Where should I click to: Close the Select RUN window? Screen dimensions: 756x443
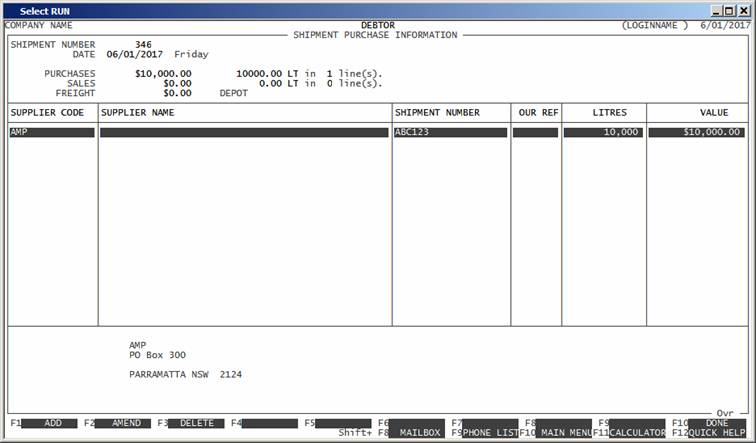click(743, 11)
